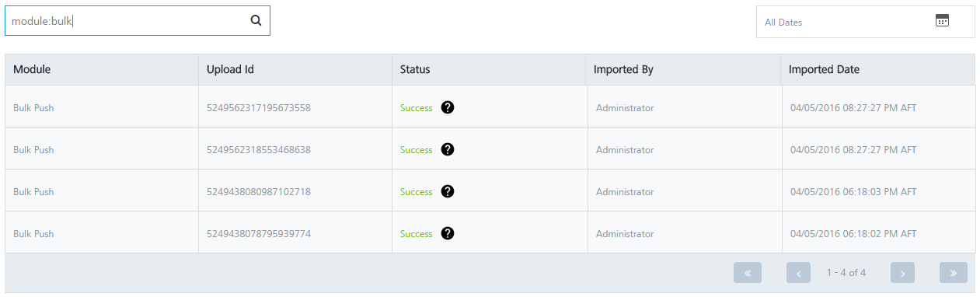This screenshot has width=980, height=297.
Task: Open the last Bulk Push module link
Action: pyautogui.click(x=33, y=234)
